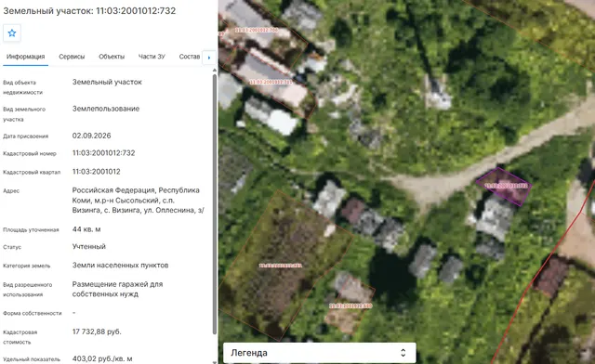Open the Информация tab
Screen dimensions: 595x364
tap(25, 57)
